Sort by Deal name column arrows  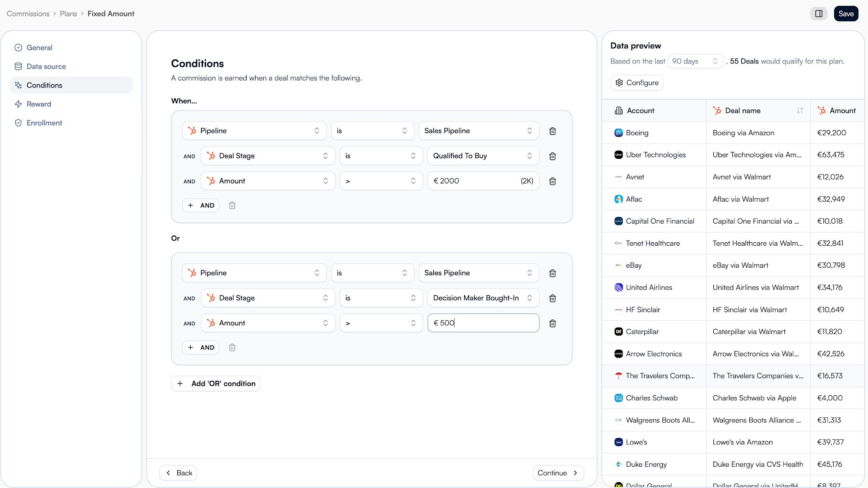(x=800, y=111)
